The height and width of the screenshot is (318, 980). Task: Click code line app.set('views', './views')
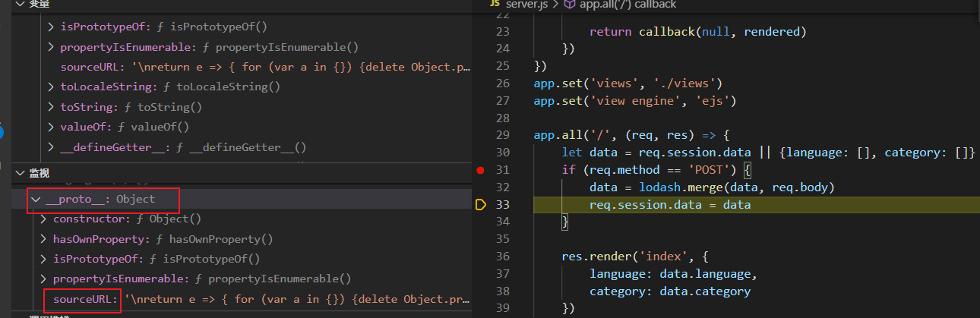(x=628, y=83)
